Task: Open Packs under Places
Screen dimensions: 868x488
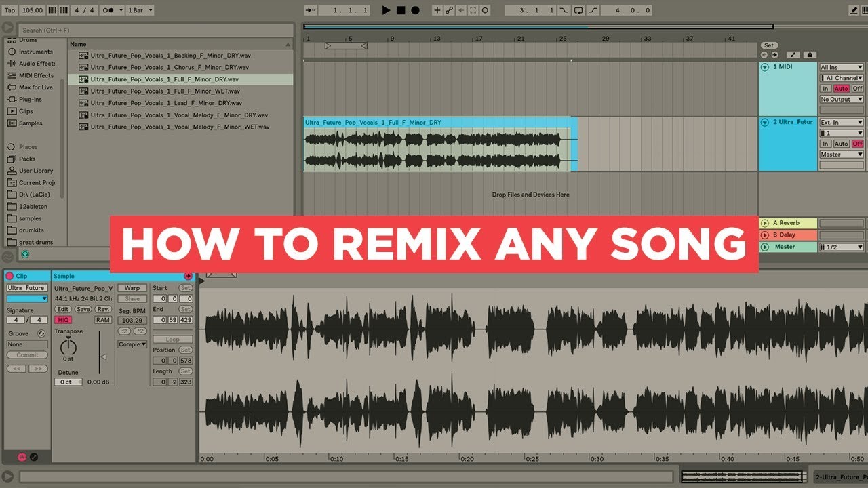Action: click(27, 159)
